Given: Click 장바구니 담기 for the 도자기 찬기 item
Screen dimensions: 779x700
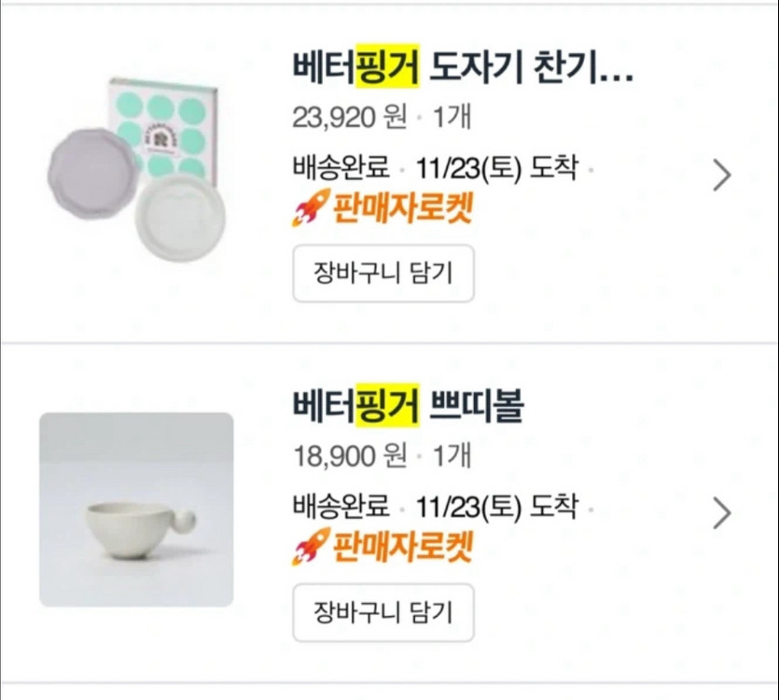Looking at the screenshot, I should tap(383, 273).
